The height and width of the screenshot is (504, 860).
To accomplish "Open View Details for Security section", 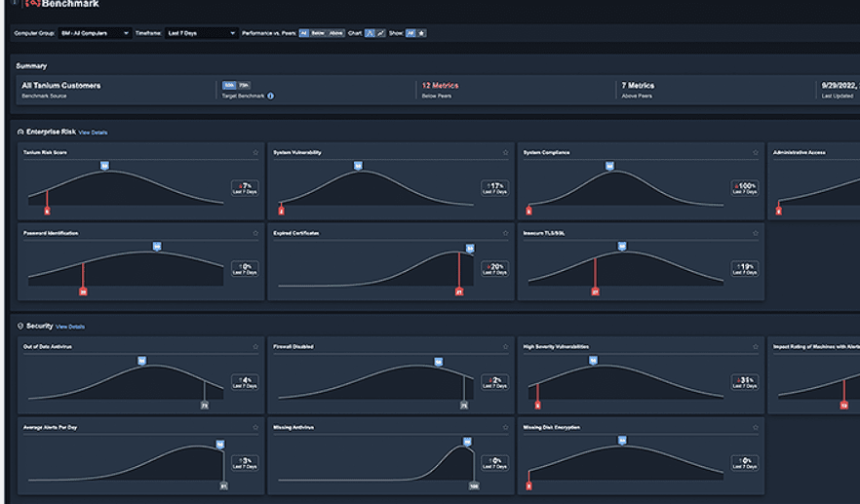I will pos(70,327).
